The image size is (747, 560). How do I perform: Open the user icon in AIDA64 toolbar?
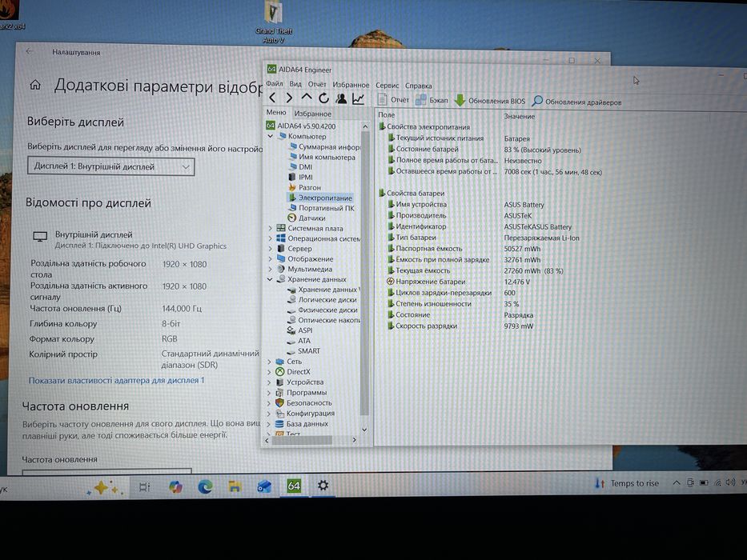(341, 98)
